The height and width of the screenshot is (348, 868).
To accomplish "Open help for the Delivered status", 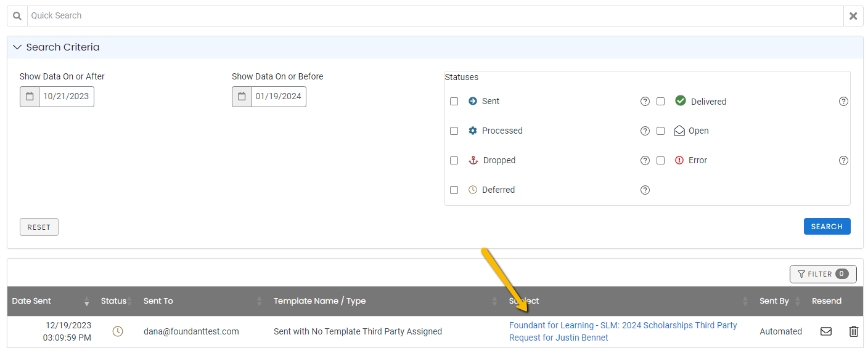I will [844, 102].
